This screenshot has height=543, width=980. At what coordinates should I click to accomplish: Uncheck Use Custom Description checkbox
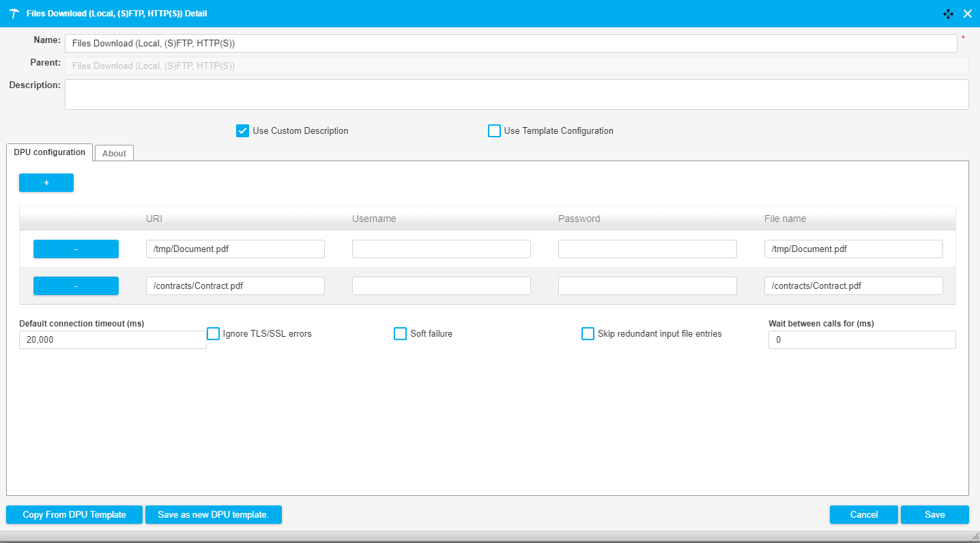tap(242, 131)
